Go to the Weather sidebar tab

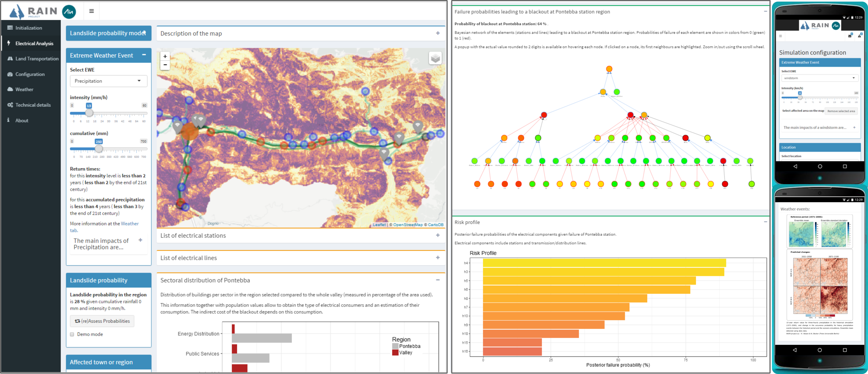pyautogui.click(x=24, y=90)
